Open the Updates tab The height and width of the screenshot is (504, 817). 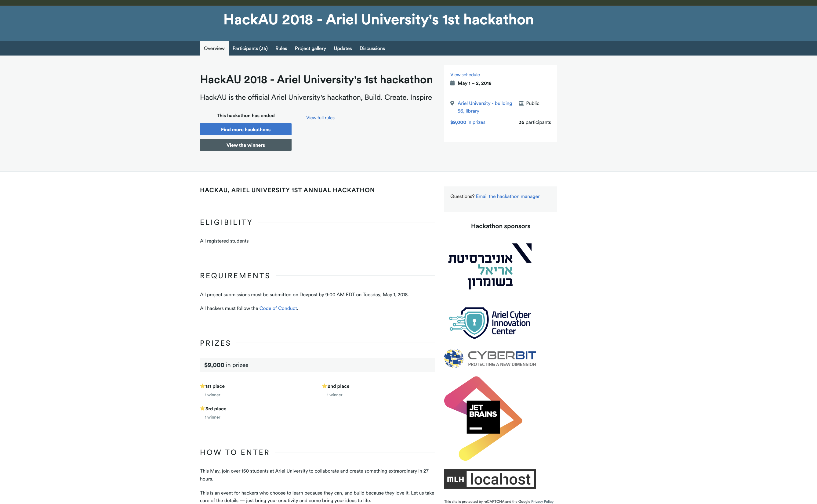(x=343, y=48)
